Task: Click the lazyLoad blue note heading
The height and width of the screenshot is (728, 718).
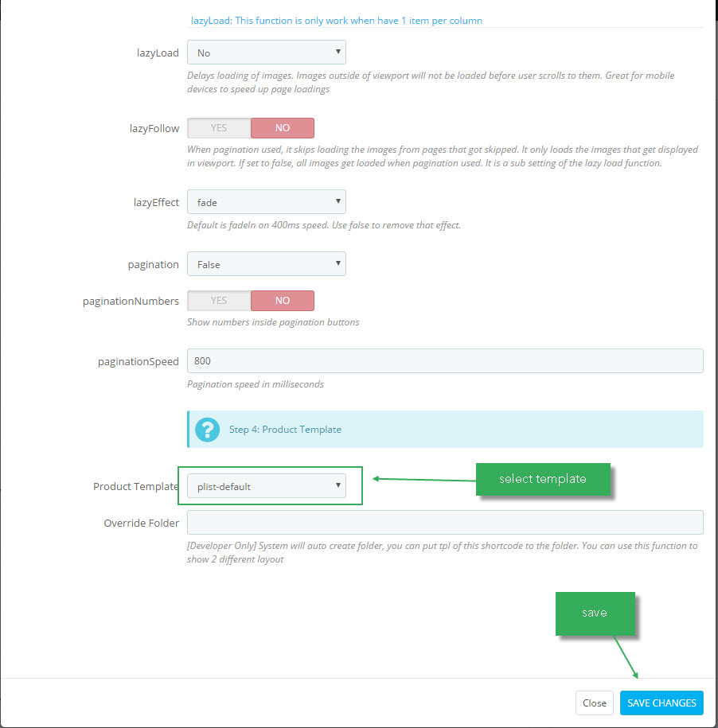Action: tap(337, 21)
